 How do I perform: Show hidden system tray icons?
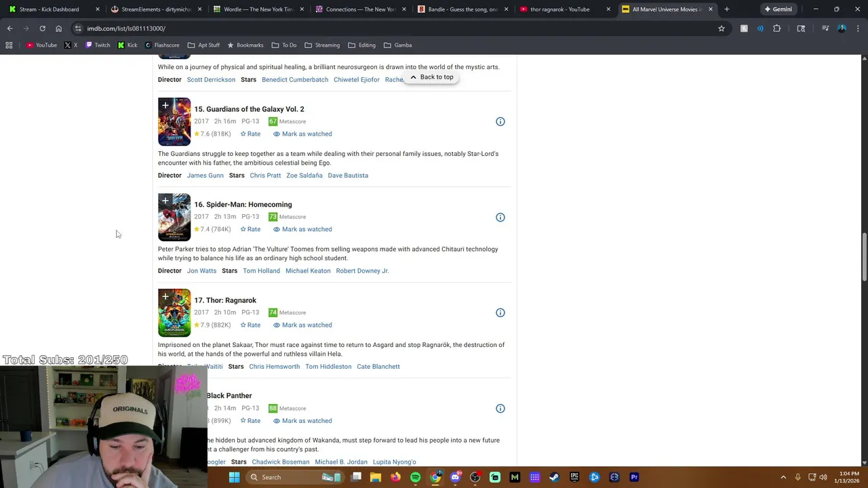click(x=783, y=477)
